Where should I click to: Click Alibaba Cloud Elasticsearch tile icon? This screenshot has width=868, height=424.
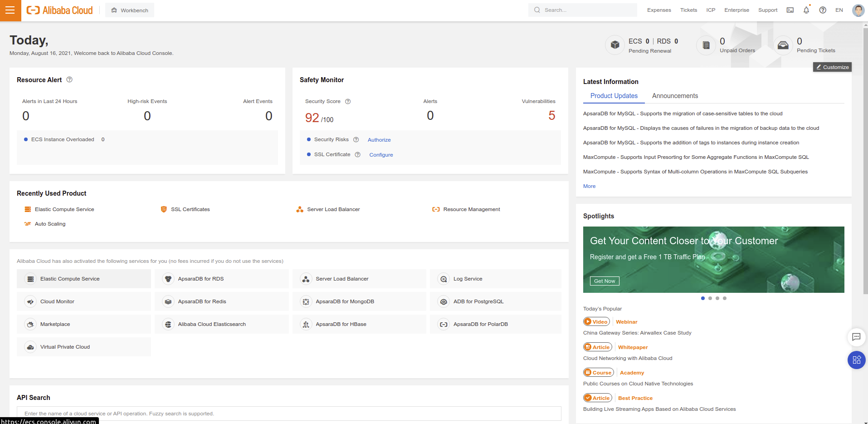click(x=168, y=324)
